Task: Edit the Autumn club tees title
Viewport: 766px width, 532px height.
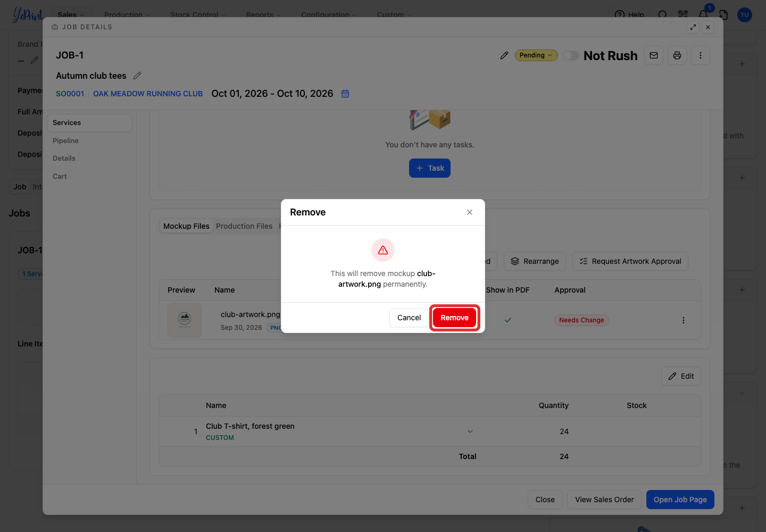Action: tap(137, 76)
